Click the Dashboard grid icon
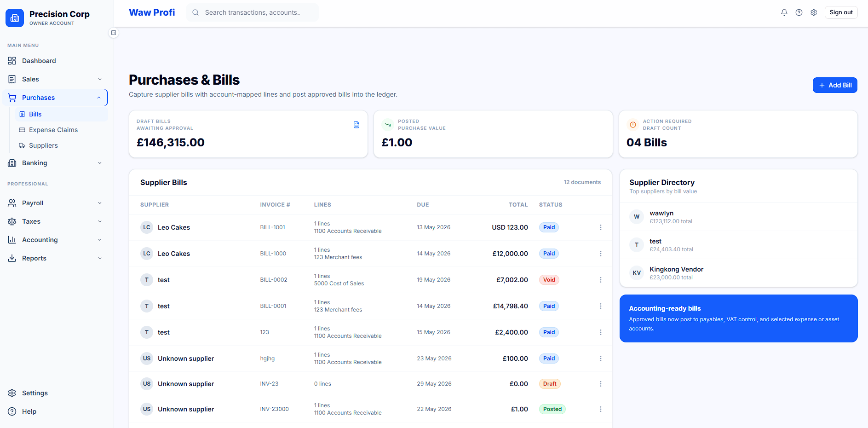The image size is (868, 428). [x=12, y=61]
